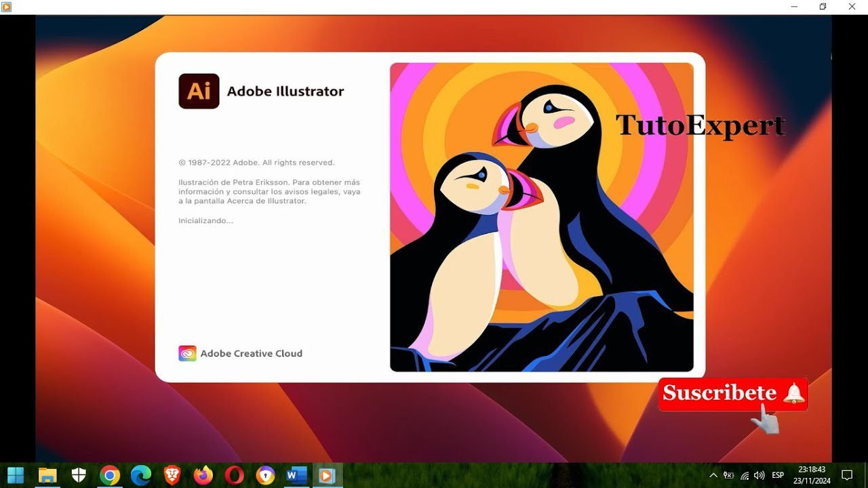The width and height of the screenshot is (868, 488).
Task: Click the battery status indicator
Action: [x=728, y=475]
